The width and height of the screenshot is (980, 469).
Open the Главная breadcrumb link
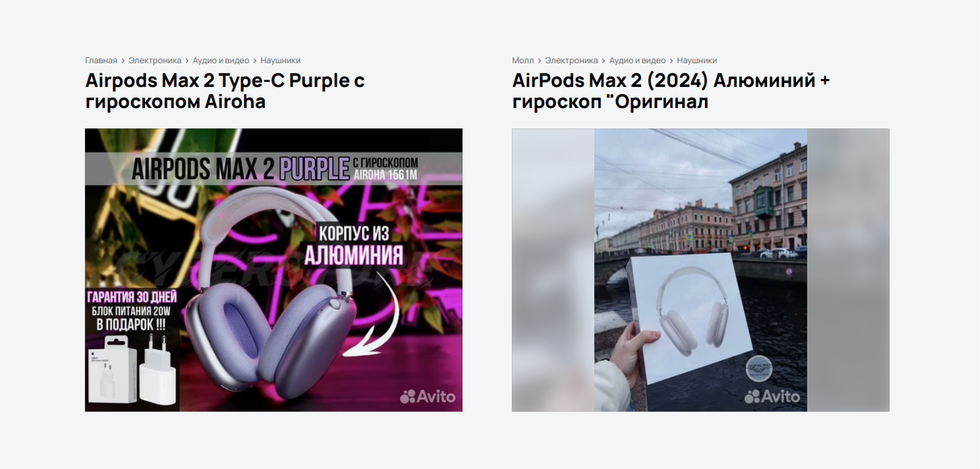pos(101,60)
